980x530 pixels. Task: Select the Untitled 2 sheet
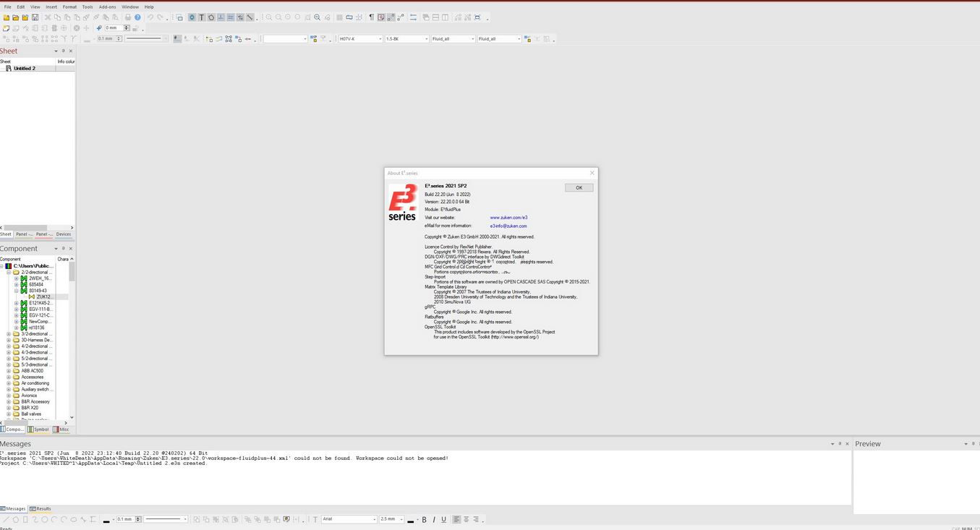pos(24,68)
